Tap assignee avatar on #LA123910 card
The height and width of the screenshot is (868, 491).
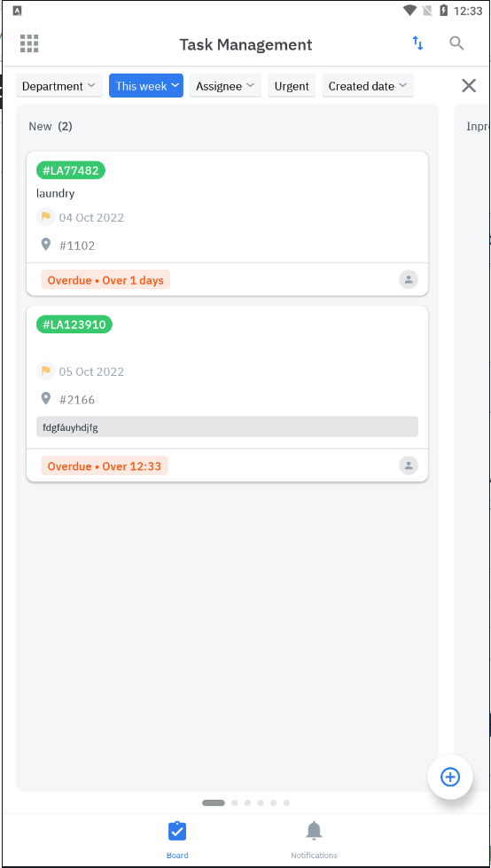pos(409,465)
